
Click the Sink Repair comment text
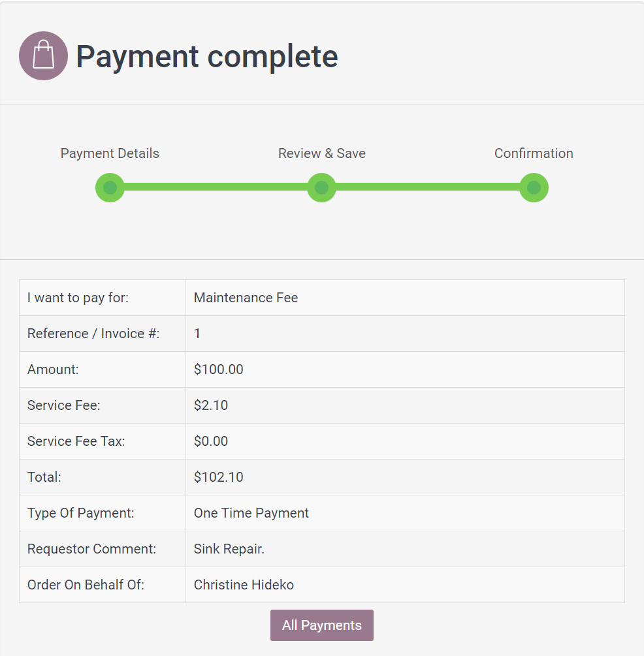click(x=229, y=549)
